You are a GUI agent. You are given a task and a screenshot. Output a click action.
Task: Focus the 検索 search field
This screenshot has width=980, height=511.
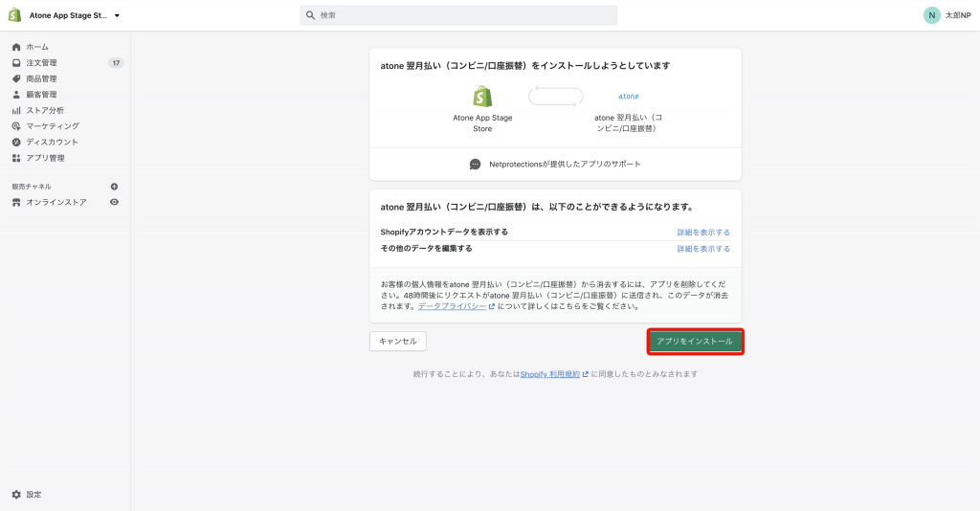pyautogui.click(x=458, y=15)
